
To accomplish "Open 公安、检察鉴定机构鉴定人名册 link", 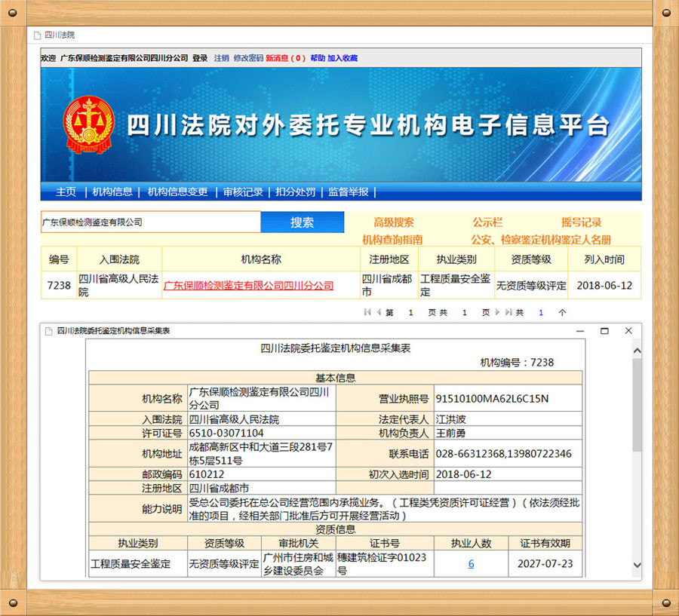I will (x=541, y=239).
